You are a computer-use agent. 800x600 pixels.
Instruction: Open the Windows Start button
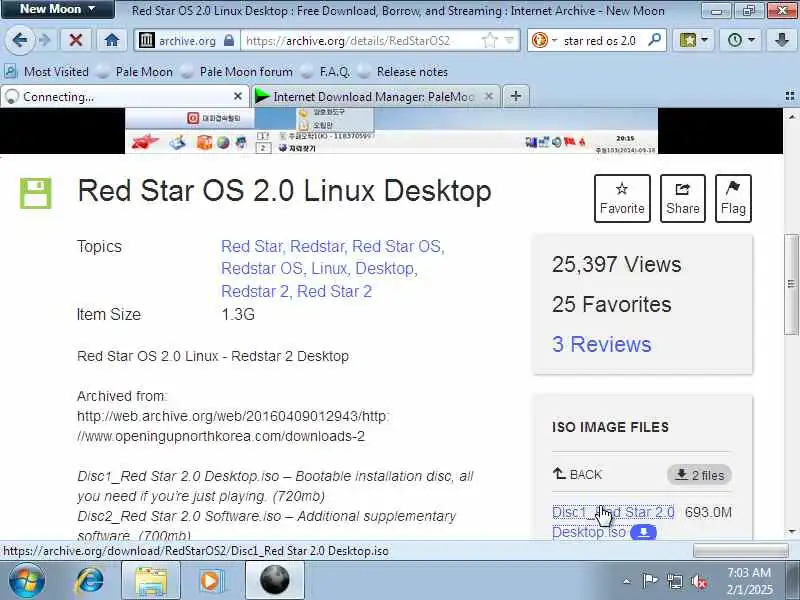pos(26,580)
